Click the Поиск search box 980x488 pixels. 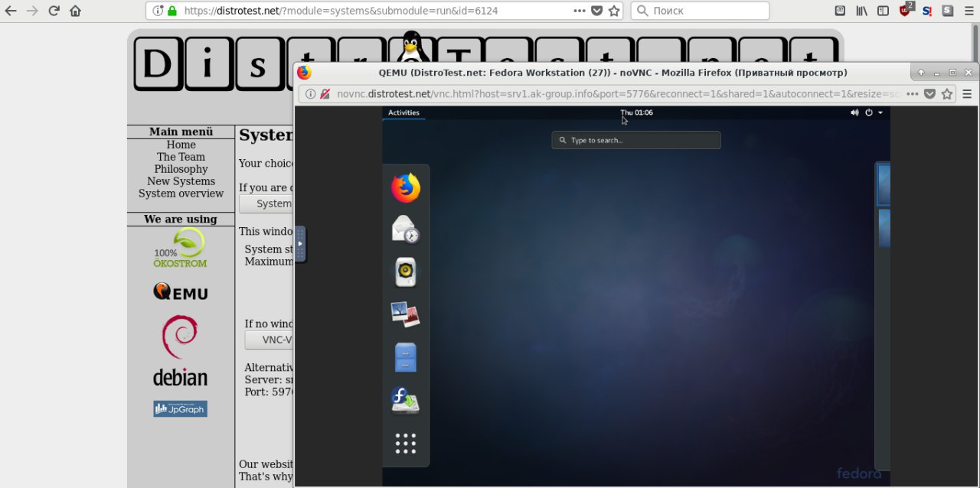tap(700, 11)
